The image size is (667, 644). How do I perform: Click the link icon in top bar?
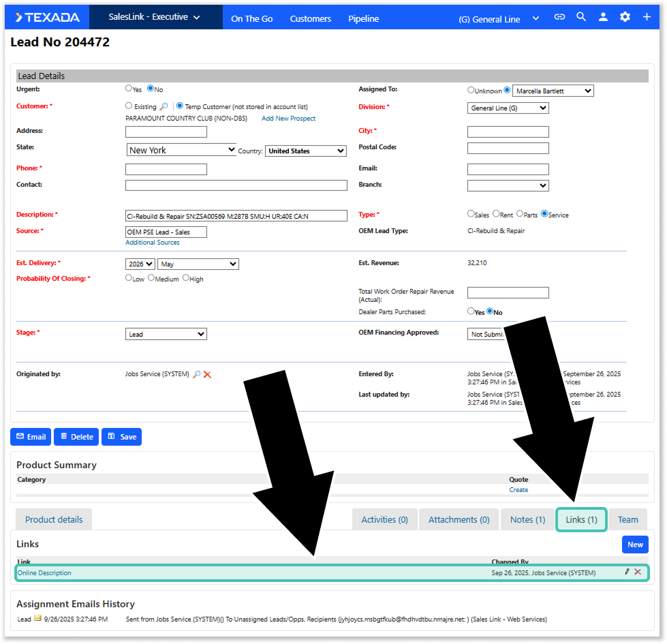coord(559,17)
